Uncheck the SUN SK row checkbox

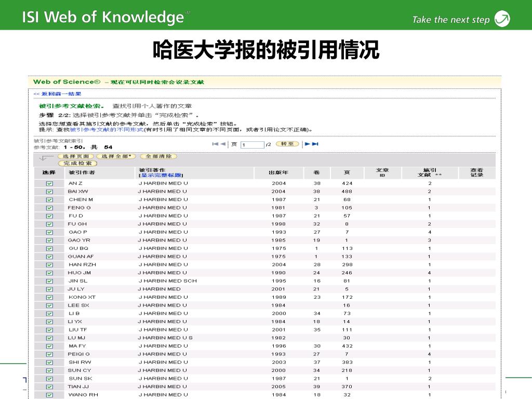tap(49, 379)
